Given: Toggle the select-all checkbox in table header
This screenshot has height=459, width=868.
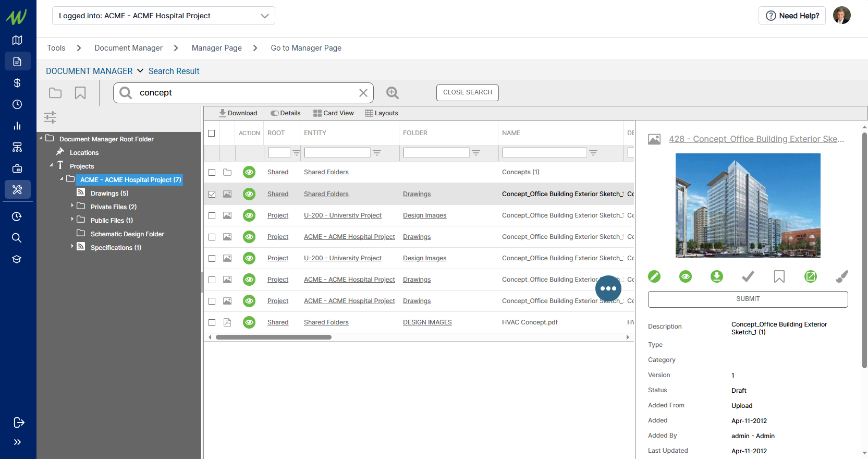Looking at the screenshot, I should coord(212,134).
